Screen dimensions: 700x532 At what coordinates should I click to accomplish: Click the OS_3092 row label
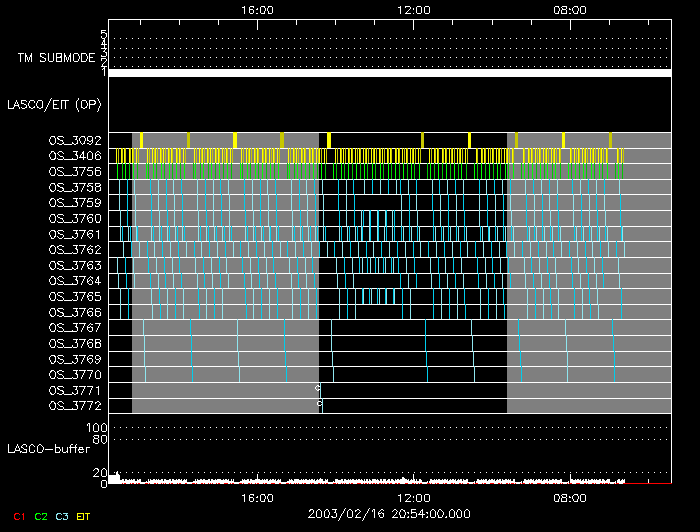(x=75, y=141)
